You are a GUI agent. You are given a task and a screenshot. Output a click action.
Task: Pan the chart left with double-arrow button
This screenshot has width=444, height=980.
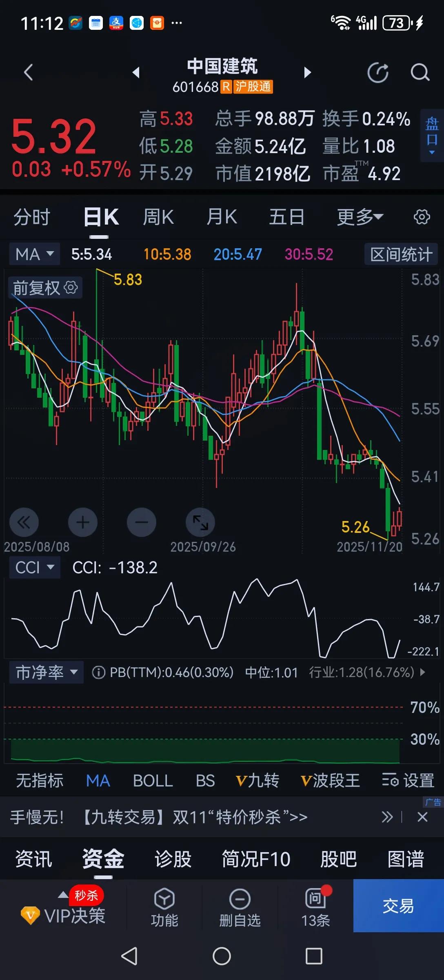24,522
